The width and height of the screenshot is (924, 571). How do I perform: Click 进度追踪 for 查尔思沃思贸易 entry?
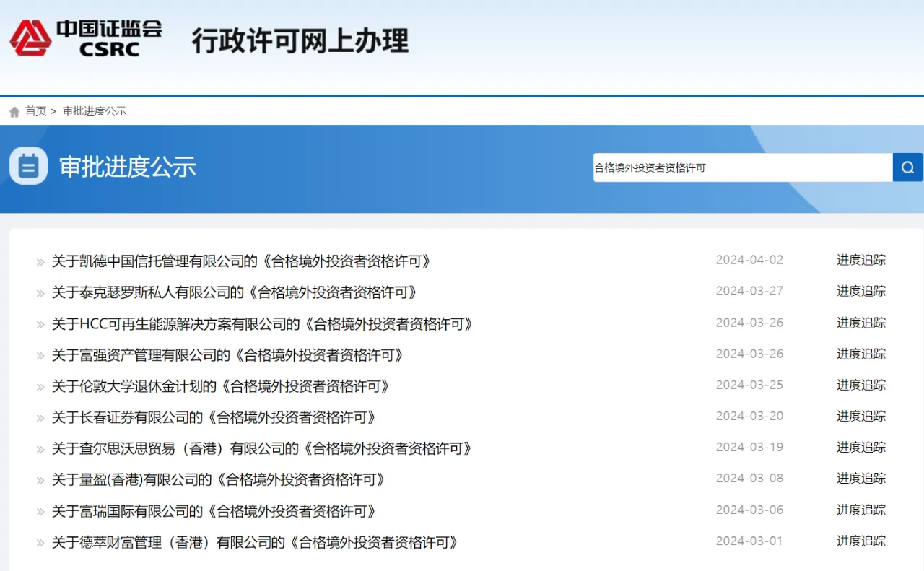[x=860, y=448]
